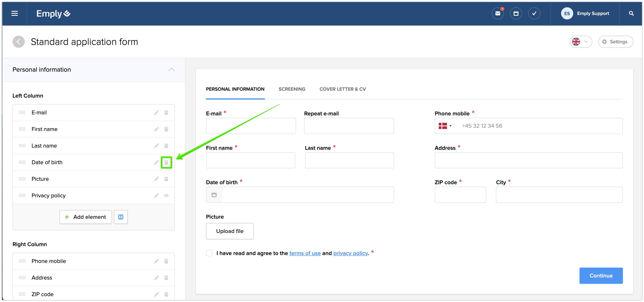
Task: Switch to the Screening tab
Action: click(x=292, y=89)
